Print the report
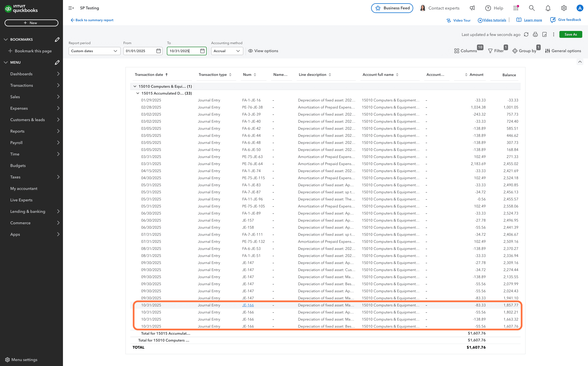The image size is (588, 366). [535, 34]
